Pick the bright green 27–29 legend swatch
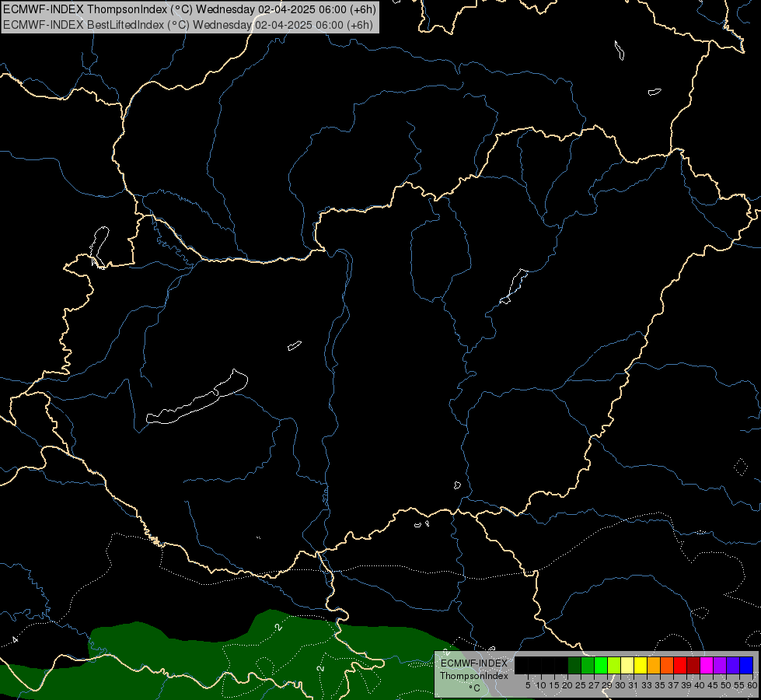761x700 pixels. click(602, 665)
